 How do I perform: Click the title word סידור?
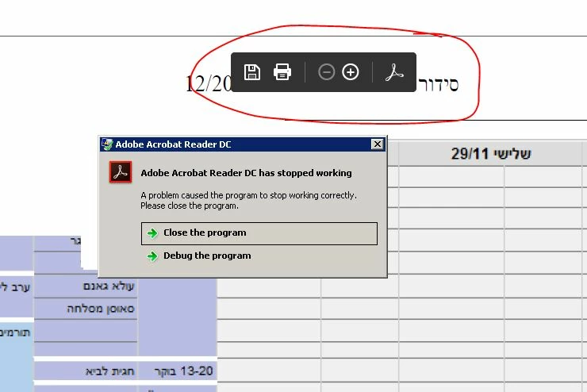[x=439, y=85]
